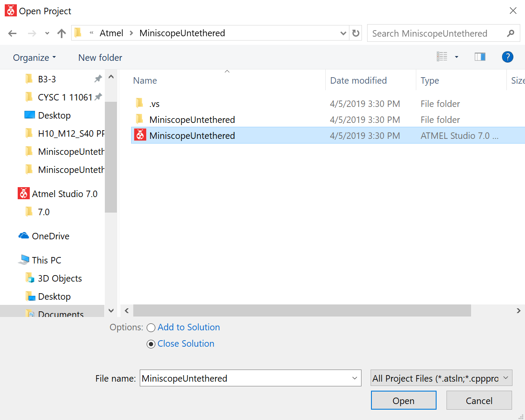Select the MiniscopeUntethered ATMEL Studio solution file
This screenshot has height=420, width=525.
point(192,135)
